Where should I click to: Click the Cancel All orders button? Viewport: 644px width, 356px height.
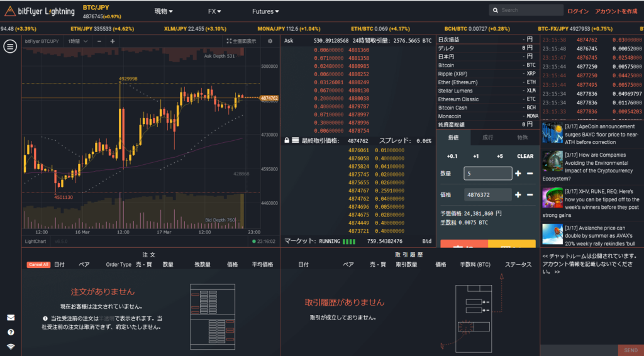(x=38, y=264)
